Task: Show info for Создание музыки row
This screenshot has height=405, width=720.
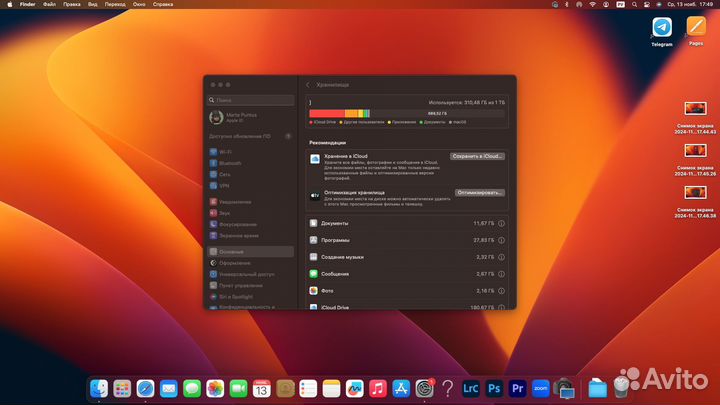Action: (501, 257)
